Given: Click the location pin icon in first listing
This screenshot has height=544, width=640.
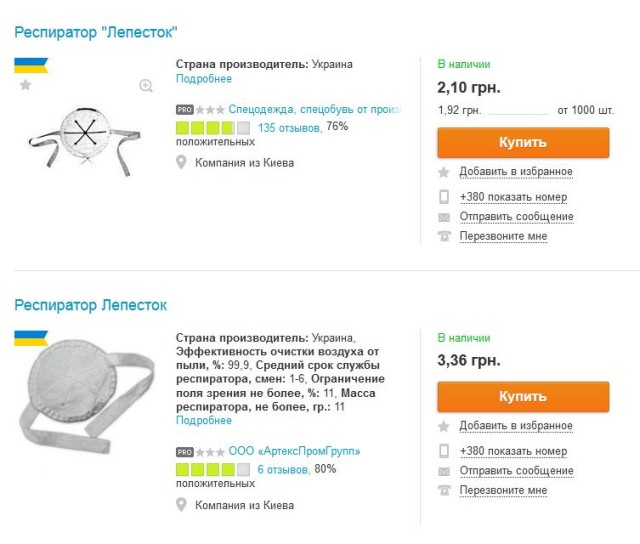Looking at the screenshot, I should coord(181,162).
